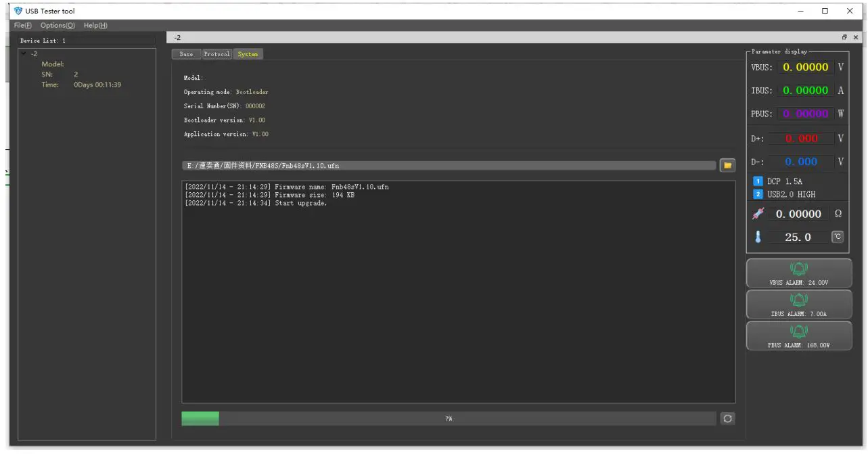Click the temperature value 25.0
Image resolution: width=868 pixels, height=454 pixels.
[x=798, y=237]
